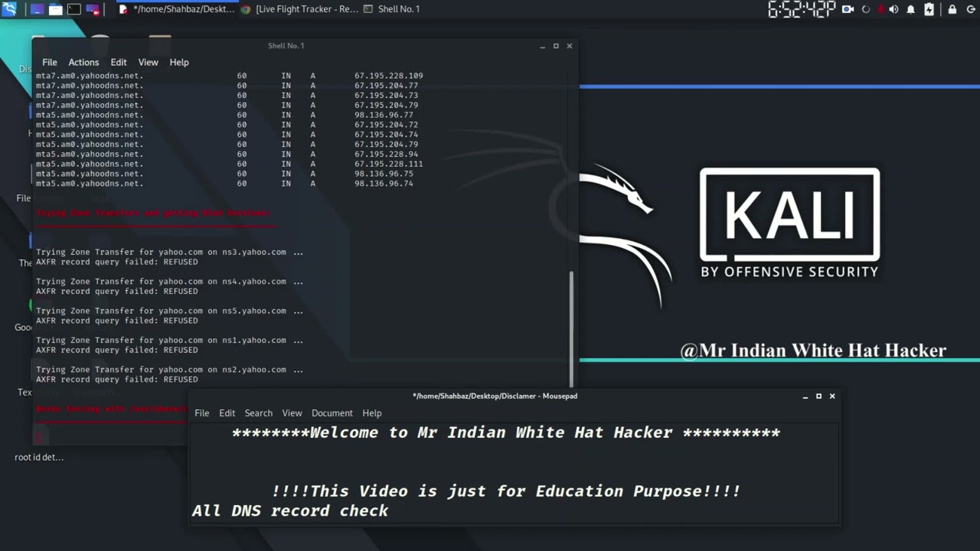This screenshot has width=980, height=551.
Task: Lock the screen with padlock icon
Action: 952,9
